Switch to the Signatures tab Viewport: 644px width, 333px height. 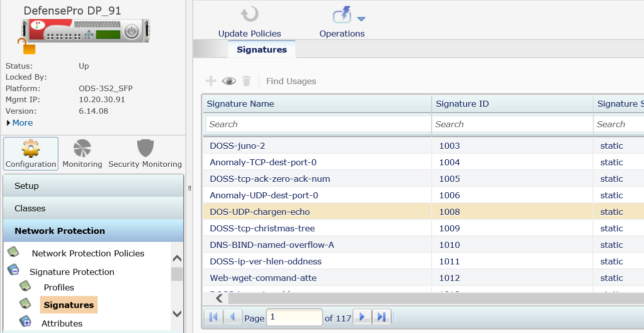[261, 49]
